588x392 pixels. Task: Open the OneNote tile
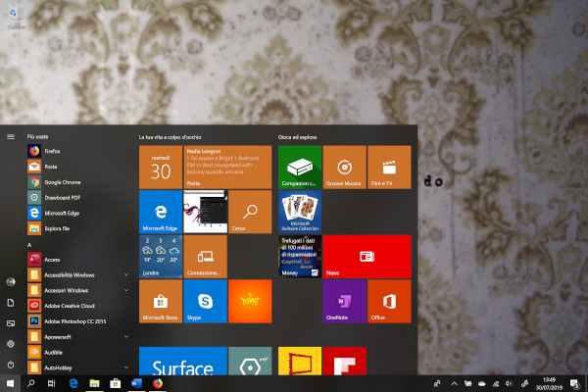click(344, 301)
